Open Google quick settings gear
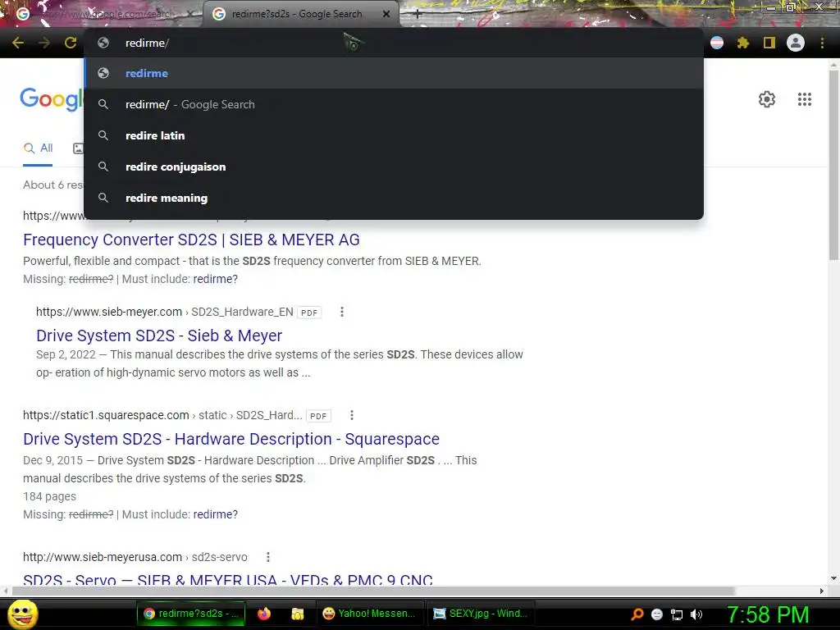The height and width of the screenshot is (630, 840). [x=767, y=99]
